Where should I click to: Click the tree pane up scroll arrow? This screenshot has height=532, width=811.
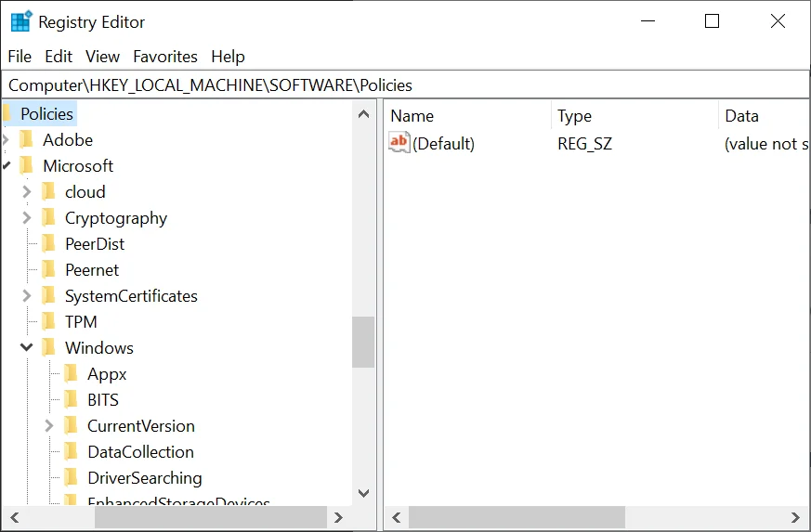(x=363, y=114)
